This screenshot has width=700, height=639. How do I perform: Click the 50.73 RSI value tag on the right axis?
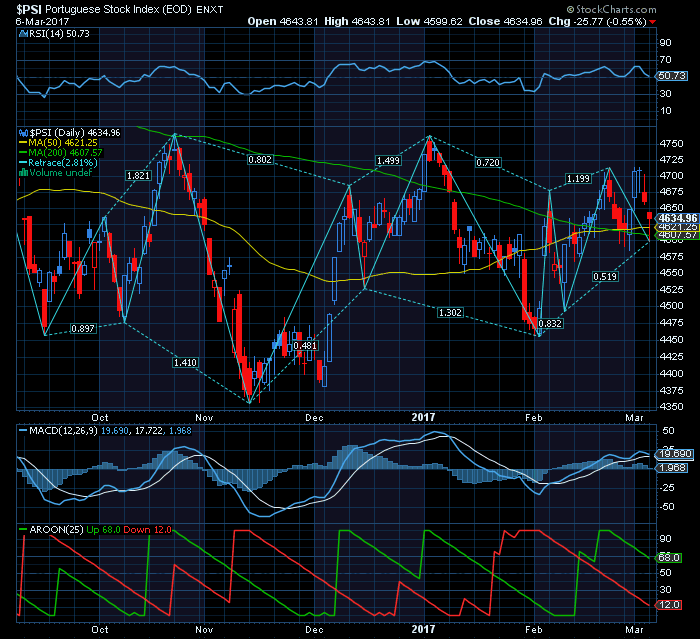672,76
